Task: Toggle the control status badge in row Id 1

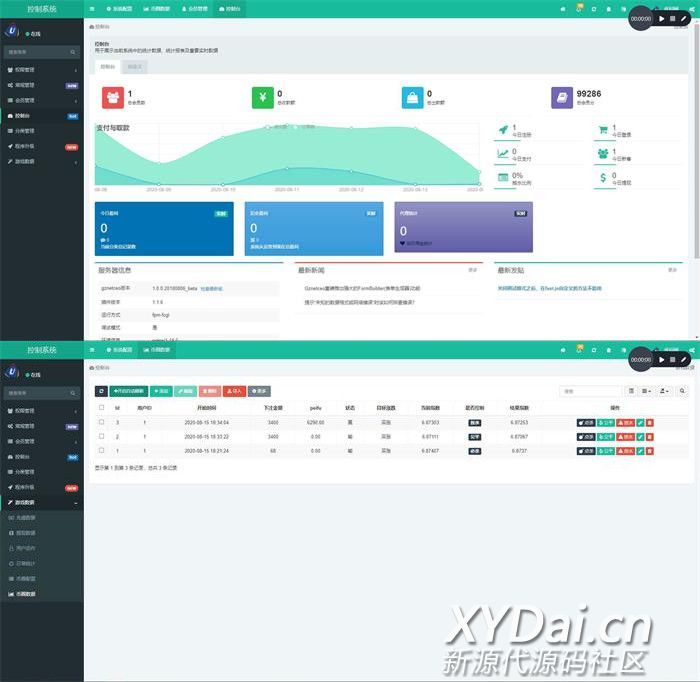Action: click(x=475, y=451)
